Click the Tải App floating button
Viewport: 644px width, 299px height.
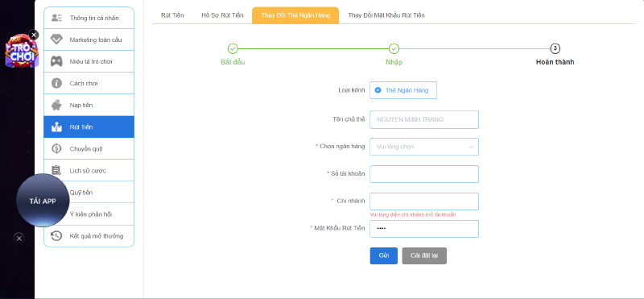pyautogui.click(x=43, y=201)
